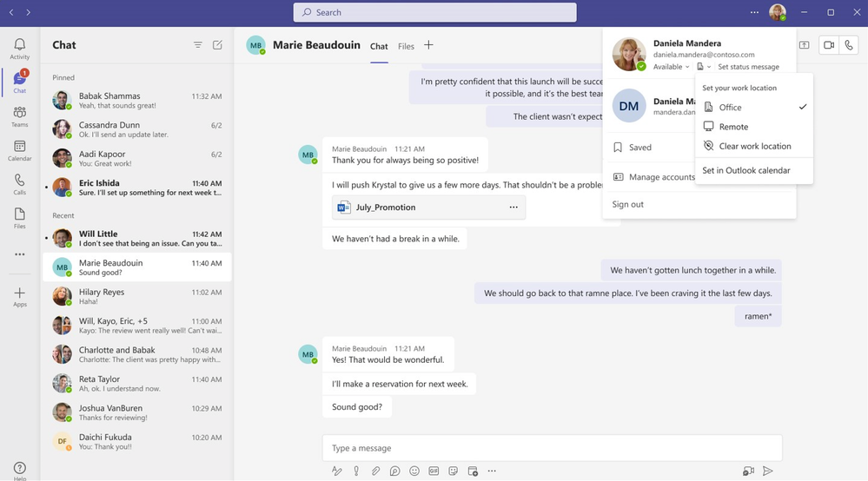Attach a file using the paperclip icon
Image resolution: width=868 pixels, height=481 pixels.
pos(375,471)
